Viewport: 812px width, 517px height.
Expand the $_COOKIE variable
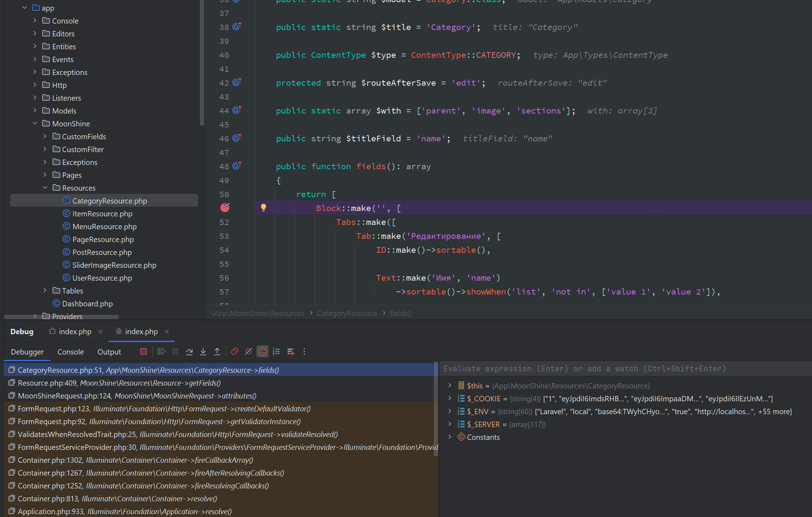pos(450,398)
